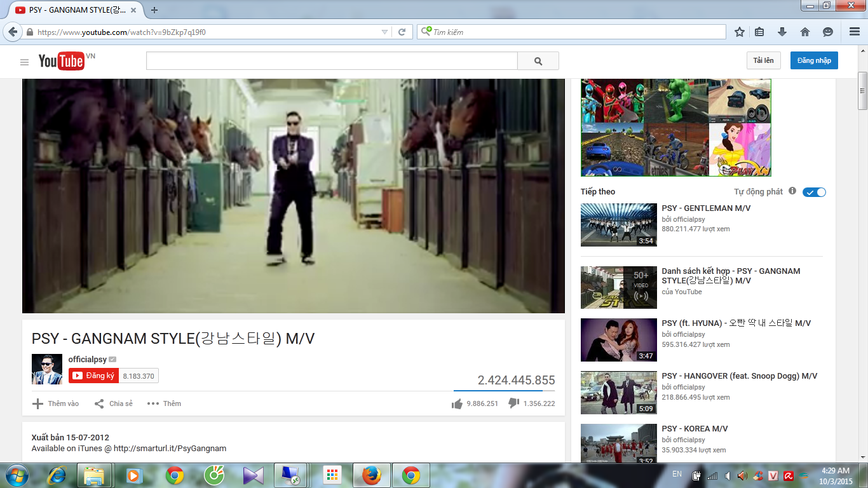This screenshot has height=488, width=868.
Task: Open Internet Explorer from the taskbar
Action: (57, 475)
